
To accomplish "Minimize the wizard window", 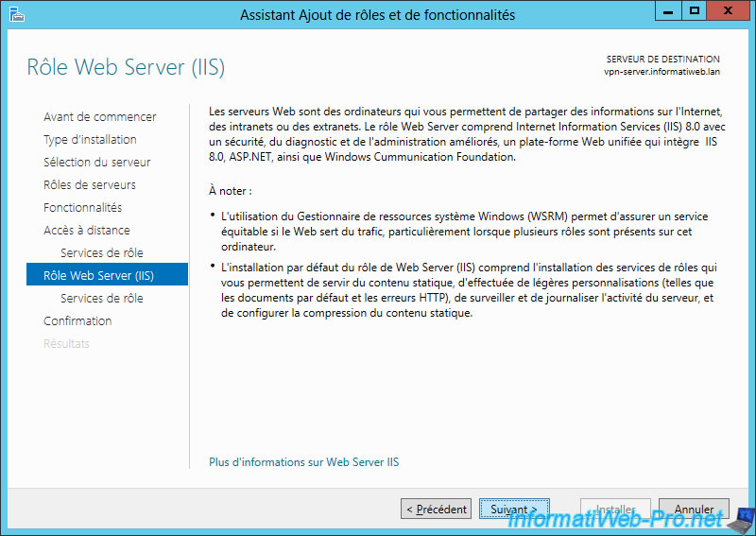I will (668, 11).
